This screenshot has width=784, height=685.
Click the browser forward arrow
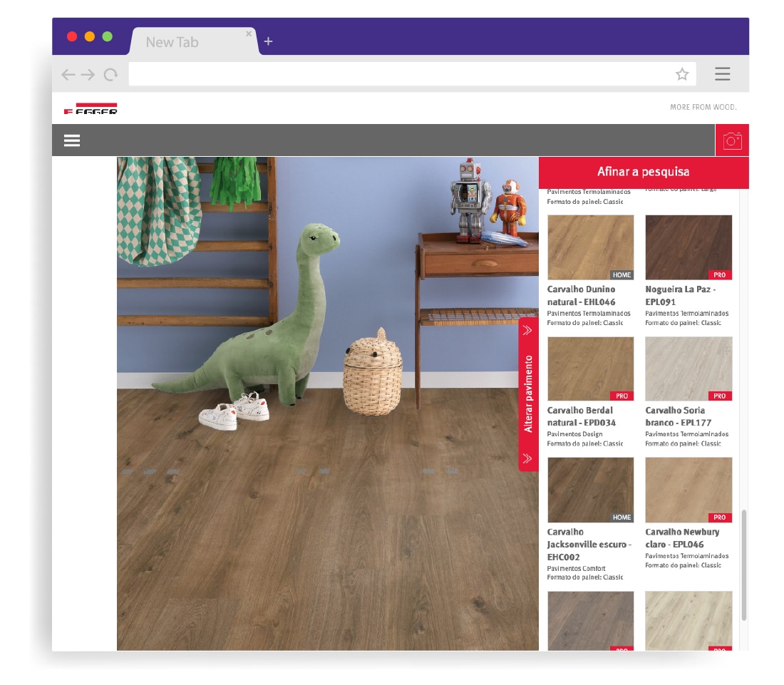click(88, 74)
